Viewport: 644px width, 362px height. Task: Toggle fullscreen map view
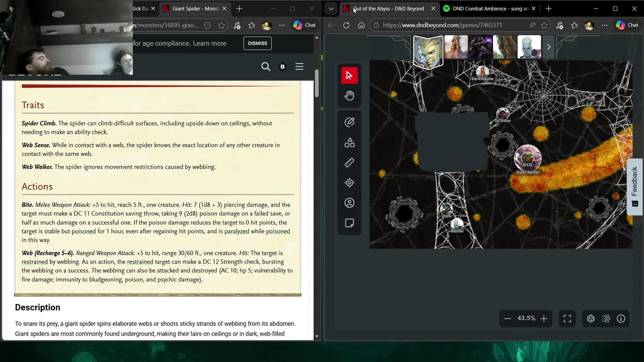(567, 318)
